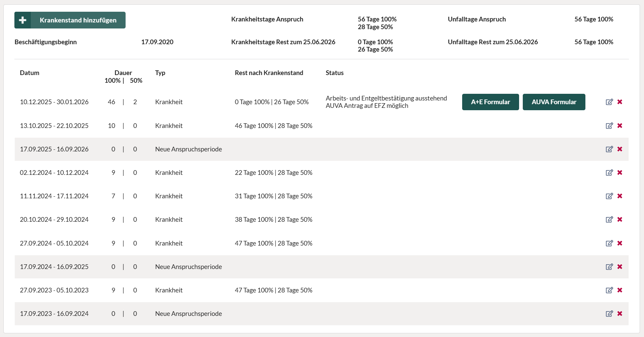644x337 pixels.
Task: Click the Krankheitstage Anspruch label
Action: click(267, 19)
